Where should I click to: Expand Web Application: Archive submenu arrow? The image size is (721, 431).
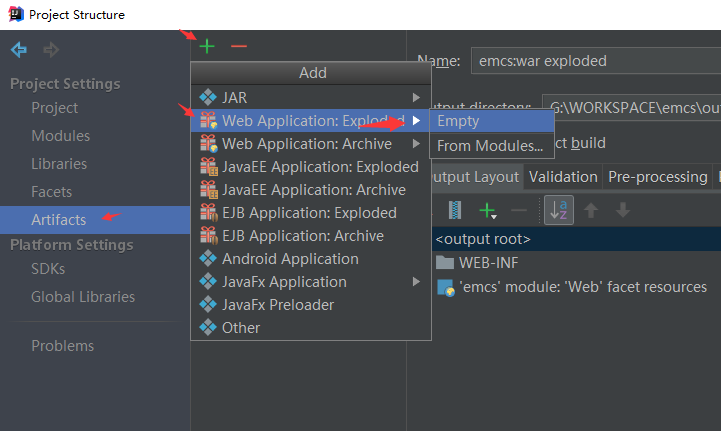click(x=416, y=144)
